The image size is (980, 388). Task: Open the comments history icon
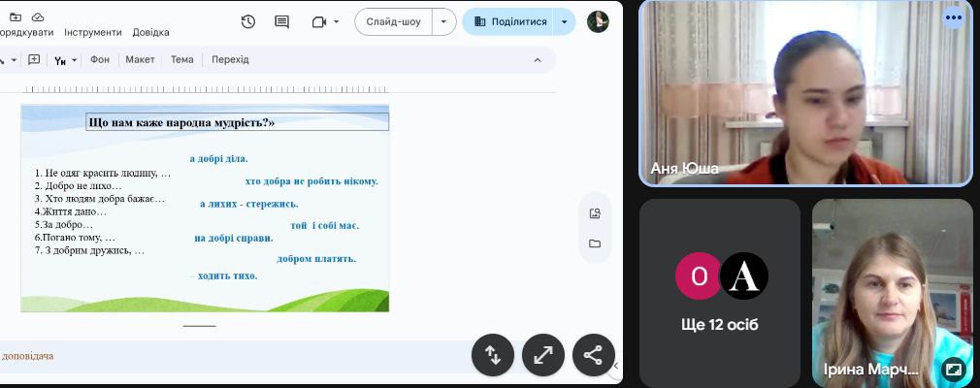[282, 22]
